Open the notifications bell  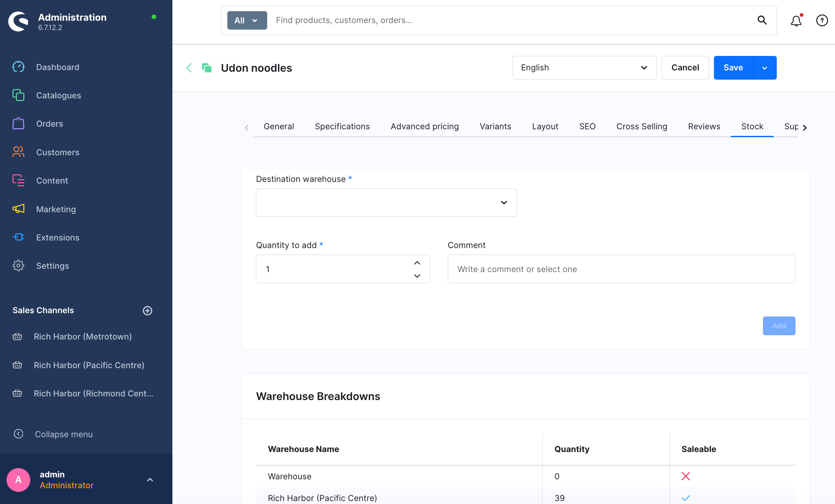[x=796, y=20]
